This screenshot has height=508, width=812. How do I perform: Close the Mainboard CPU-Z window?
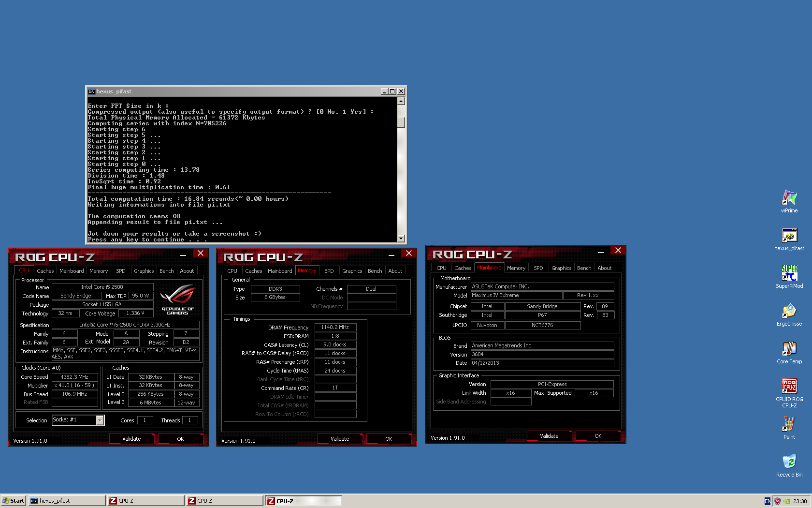click(618, 250)
